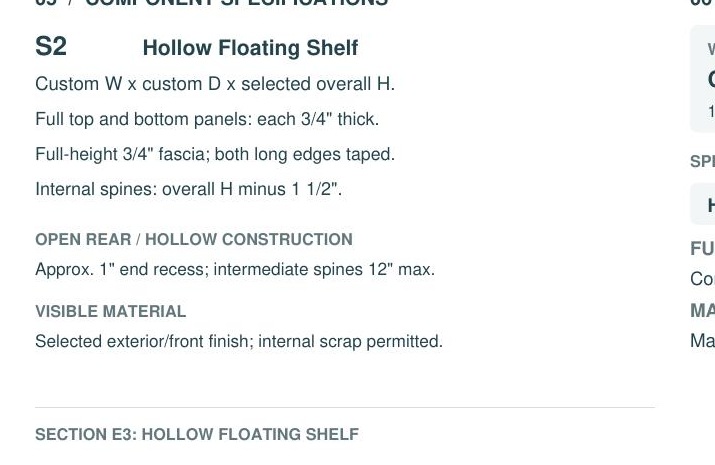
Task: Click the full-height 3/4" fascia text line
Action: coord(215,154)
